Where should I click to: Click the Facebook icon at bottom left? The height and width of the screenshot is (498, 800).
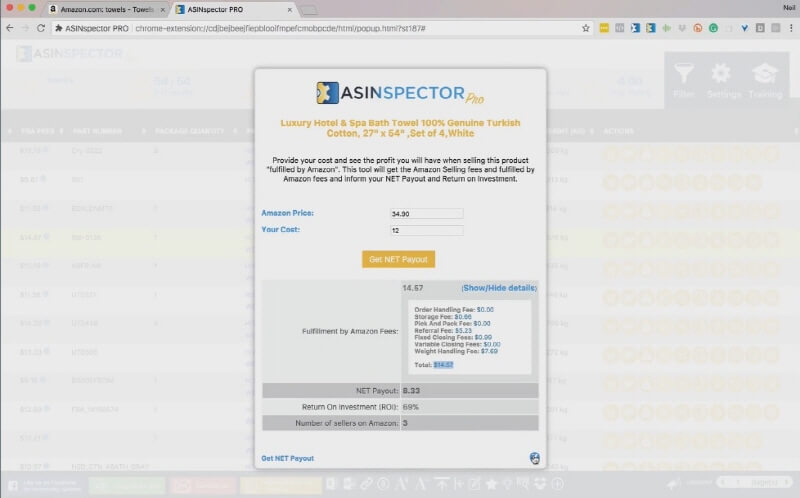(12, 485)
